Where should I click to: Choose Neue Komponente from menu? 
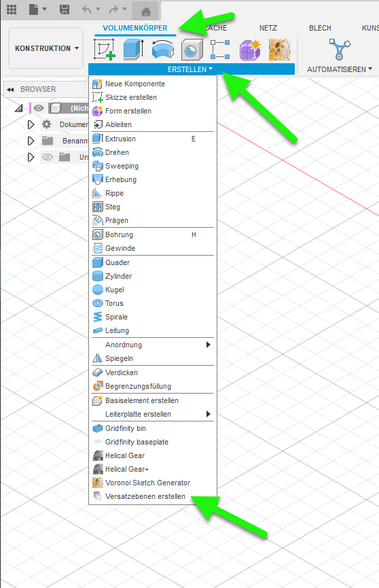coord(153,84)
